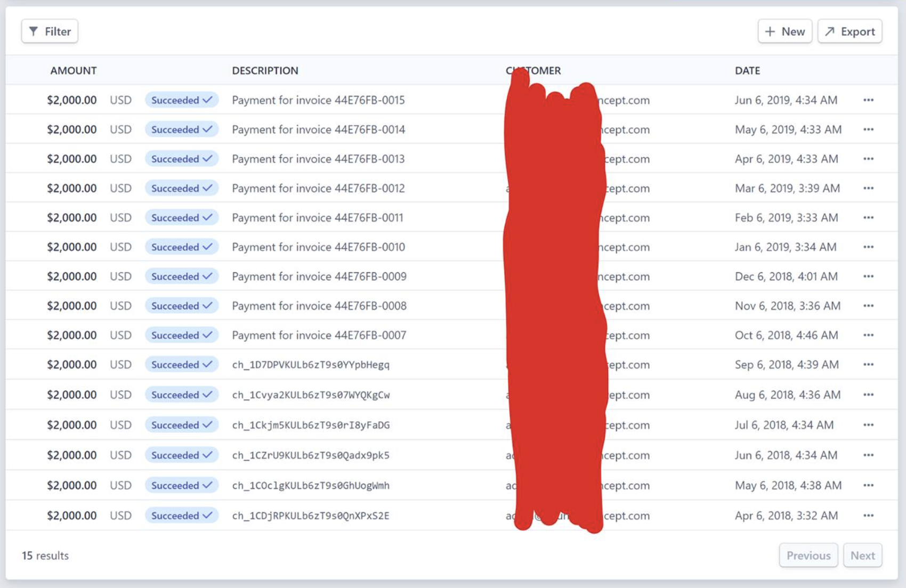The width and height of the screenshot is (906, 588).
Task: Click the New payment button
Action: pos(784,31)
